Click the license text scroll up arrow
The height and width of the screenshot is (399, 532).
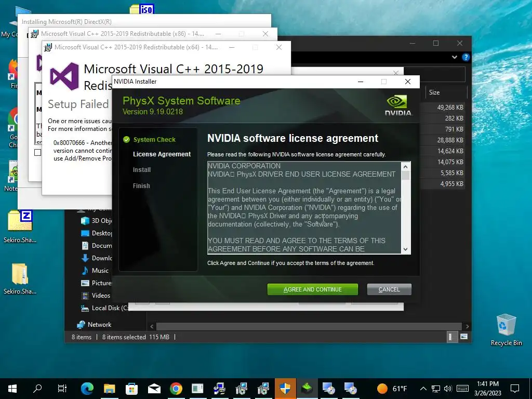[405, 167]
